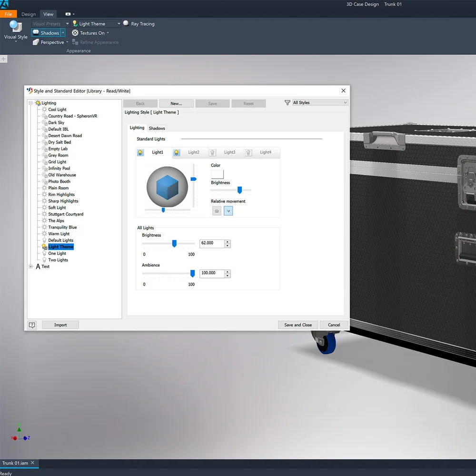This screenshot has height=476, width=476.
Task: Click the application logo at top left
Action: click(4, 4)
